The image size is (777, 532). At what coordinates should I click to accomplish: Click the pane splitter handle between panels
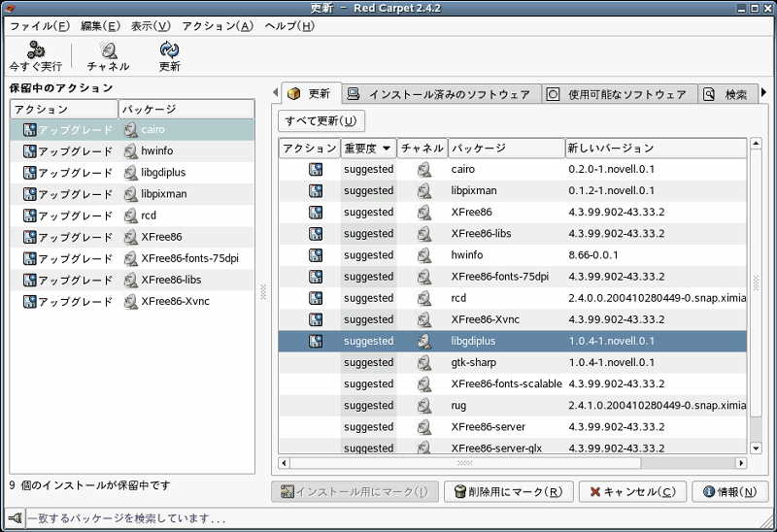pyautogui.click(x=263, y=292)
